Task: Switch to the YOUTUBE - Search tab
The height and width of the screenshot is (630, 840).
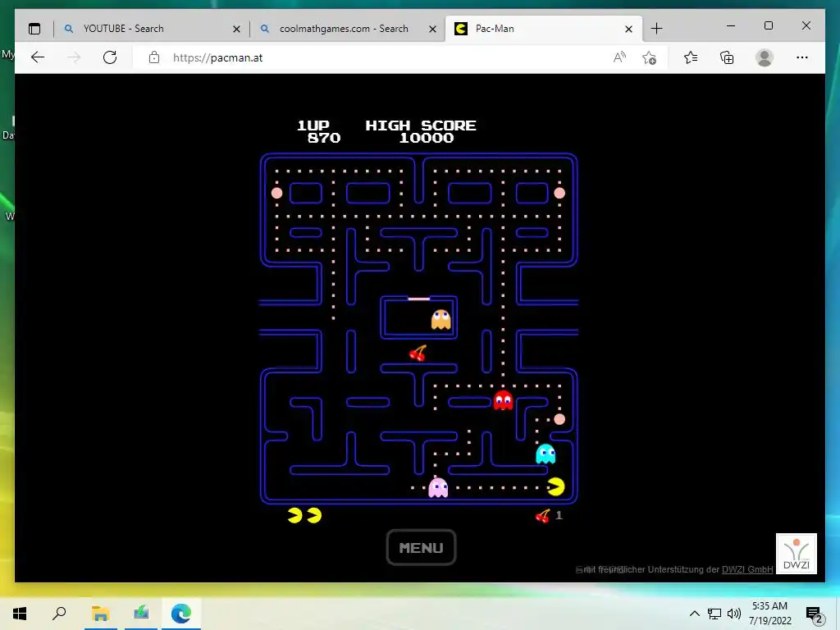Action: pyautogui.click(x=152, y=29)
